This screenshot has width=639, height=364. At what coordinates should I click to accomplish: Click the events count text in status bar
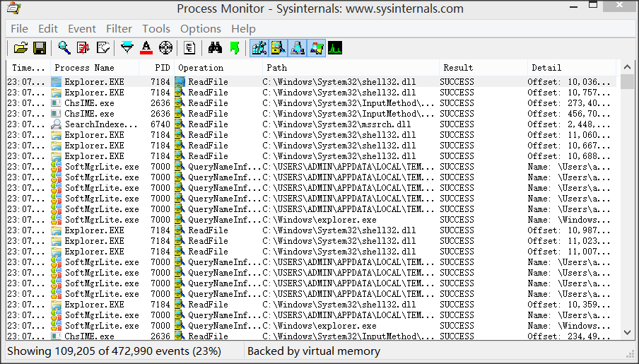pos(114,351)
